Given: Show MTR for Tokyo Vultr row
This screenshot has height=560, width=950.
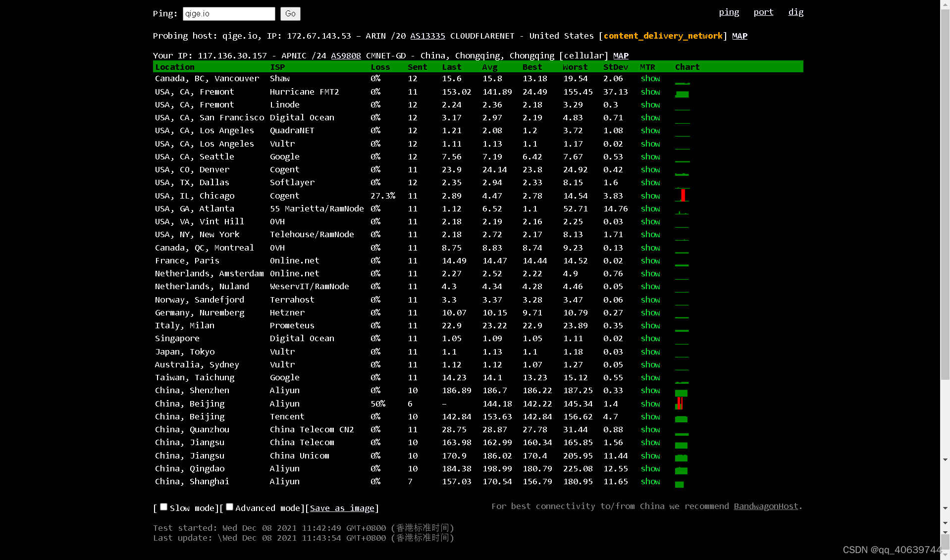Looking at the screenshot, I should click(x=650, y=352).
